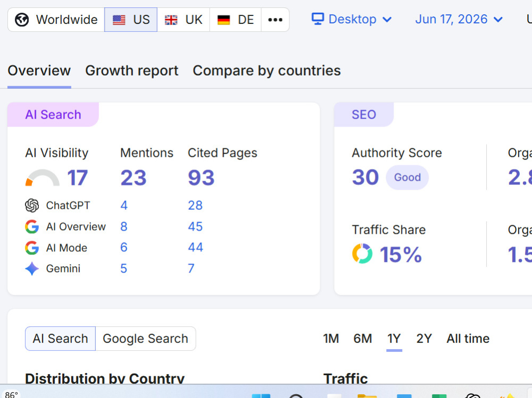Click the AI Visibility score 17

pos(77,177)
